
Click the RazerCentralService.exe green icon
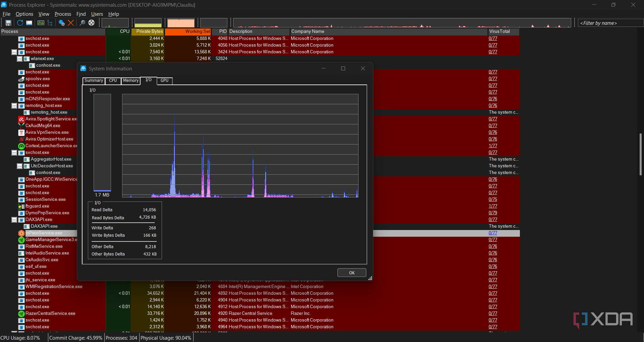click(x=21, y=313)
